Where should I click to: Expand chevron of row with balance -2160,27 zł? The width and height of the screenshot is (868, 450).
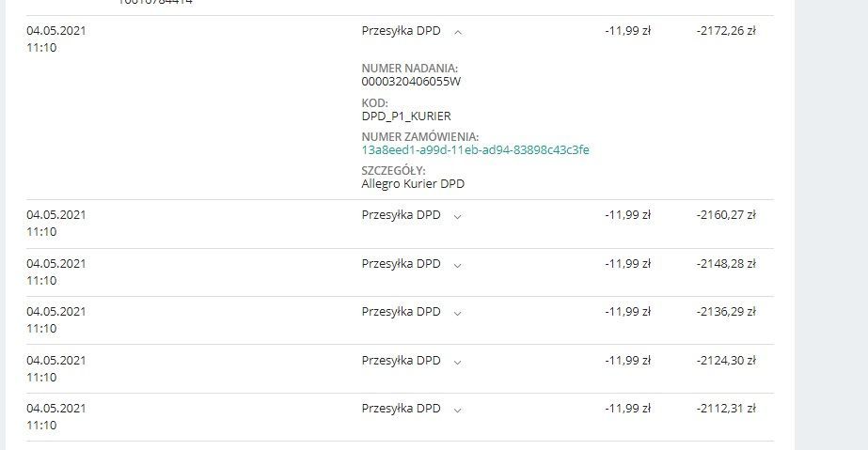[x=457, y=216]
